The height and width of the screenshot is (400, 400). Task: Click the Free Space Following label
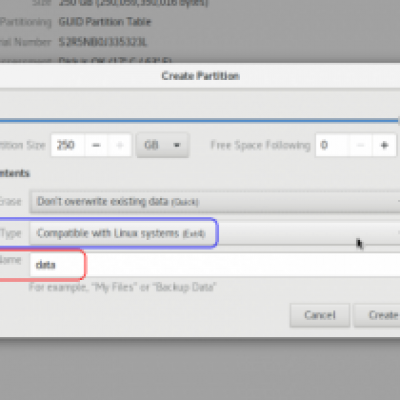click(260, 145)
